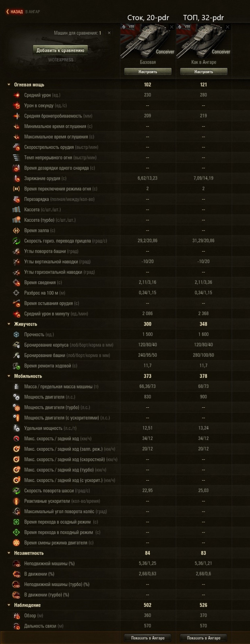250x644 pixels.
Task: Click Добавить к сравнению button
Action: pos(60,50)
